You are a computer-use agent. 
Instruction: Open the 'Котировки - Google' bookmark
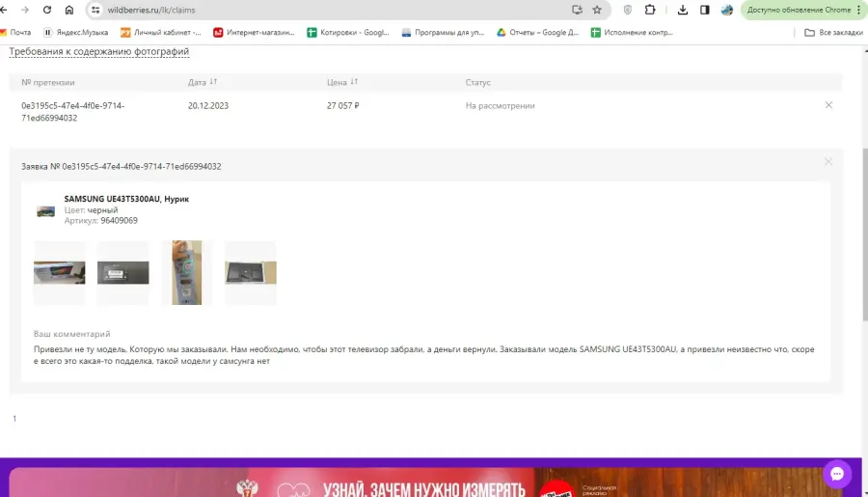[348, 33]
